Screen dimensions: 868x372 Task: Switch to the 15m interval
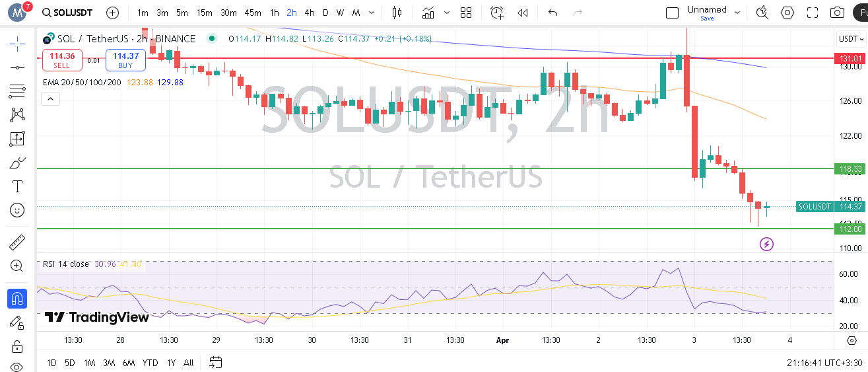(205, 13)
